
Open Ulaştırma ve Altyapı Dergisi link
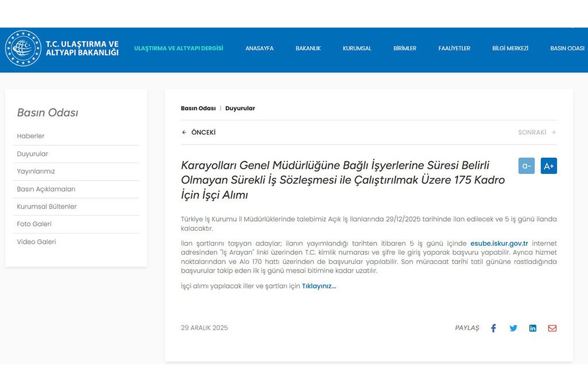click(x=179, y=49)
